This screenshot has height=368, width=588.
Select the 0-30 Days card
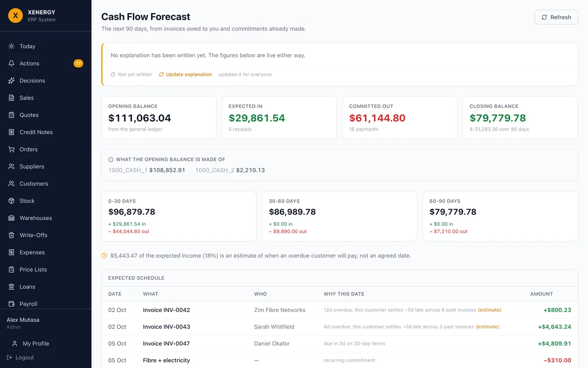pyautogui.click(x=179, y=216)
